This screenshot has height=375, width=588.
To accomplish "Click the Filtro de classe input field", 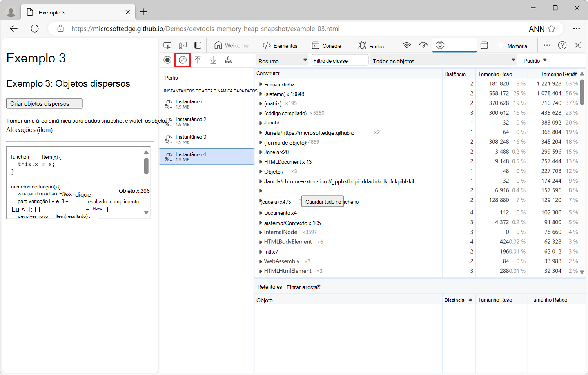I will click(x=340, y=60).
